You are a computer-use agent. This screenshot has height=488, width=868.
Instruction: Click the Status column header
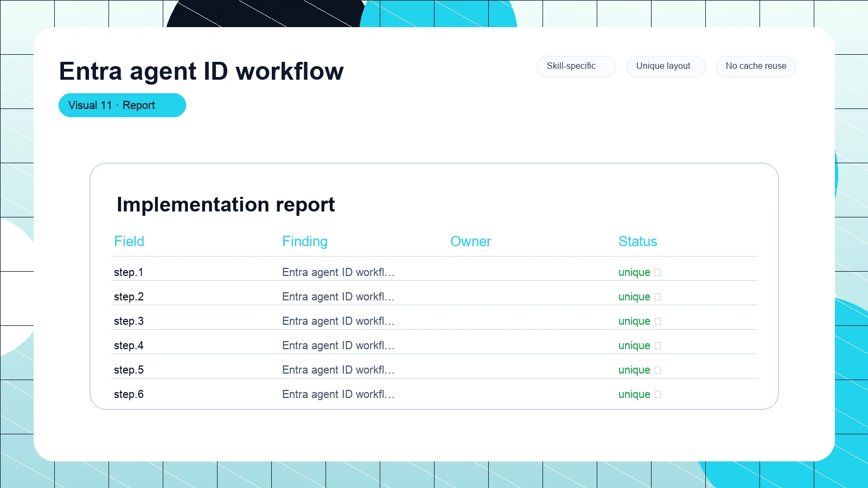click(x=638, y=241)
